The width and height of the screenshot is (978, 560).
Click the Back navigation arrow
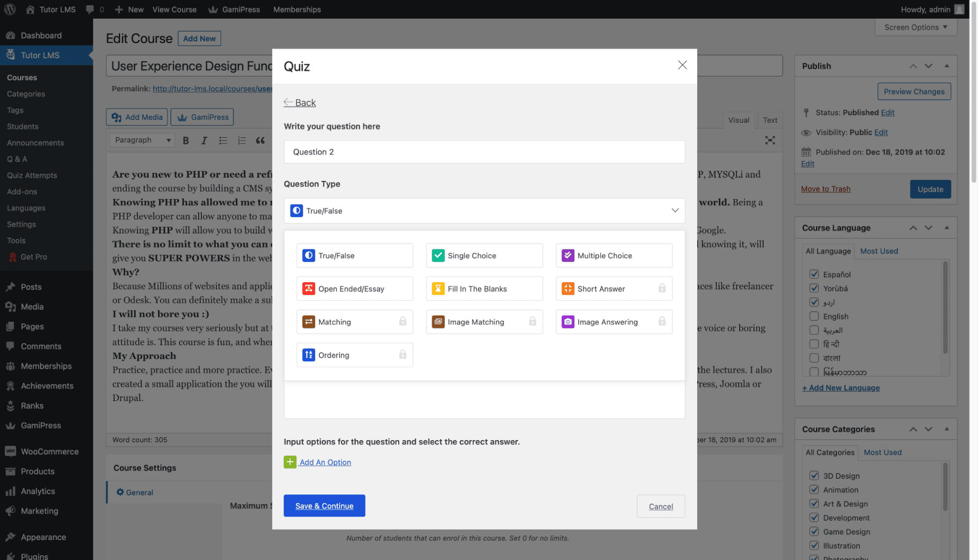(288, 102)
